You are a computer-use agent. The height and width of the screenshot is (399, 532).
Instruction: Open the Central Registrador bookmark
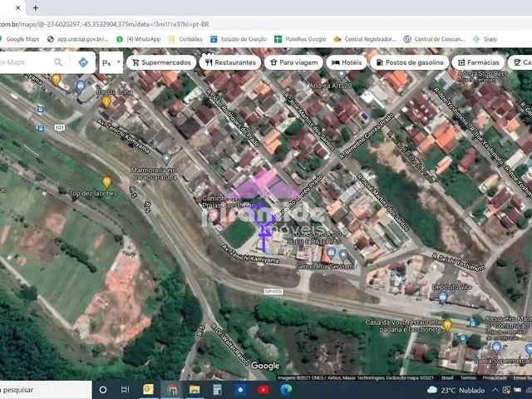point(365,39)
